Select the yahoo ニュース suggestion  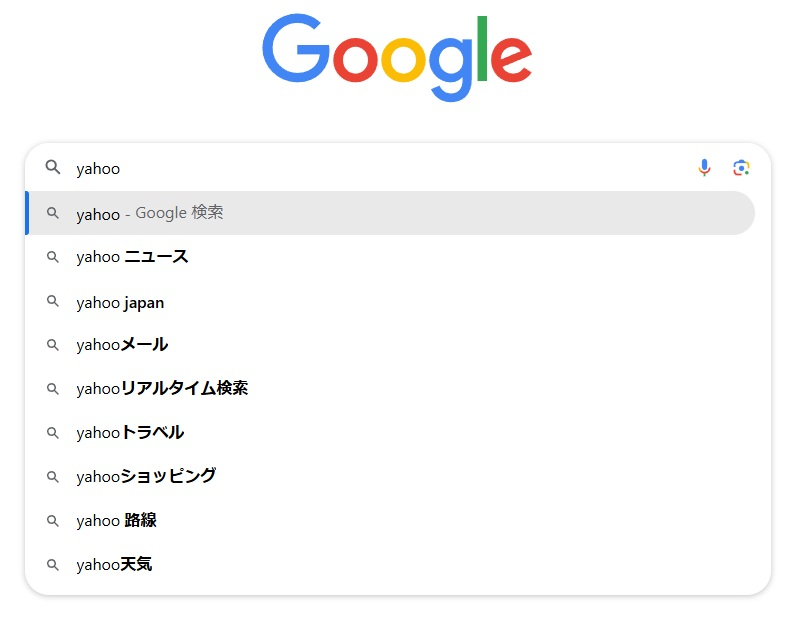[132, 257]
